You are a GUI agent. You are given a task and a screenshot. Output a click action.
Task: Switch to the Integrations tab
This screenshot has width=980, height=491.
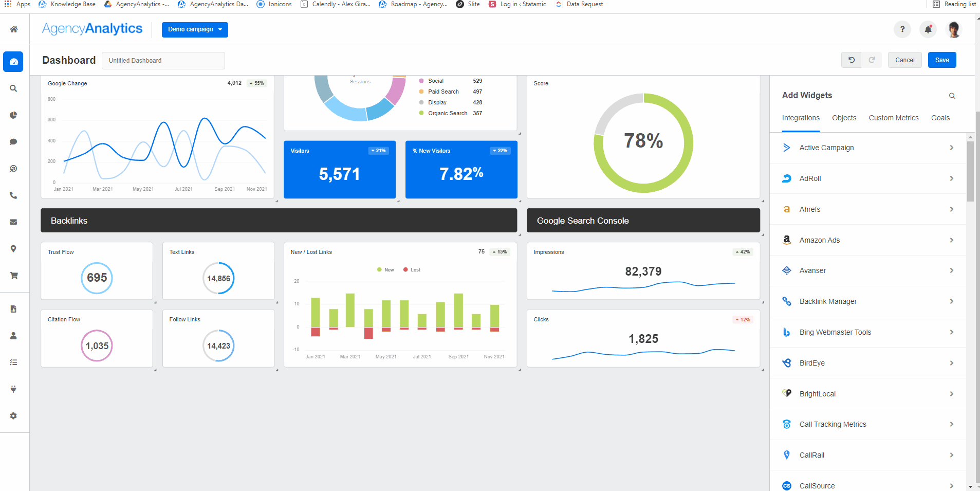tap(801, 118)
